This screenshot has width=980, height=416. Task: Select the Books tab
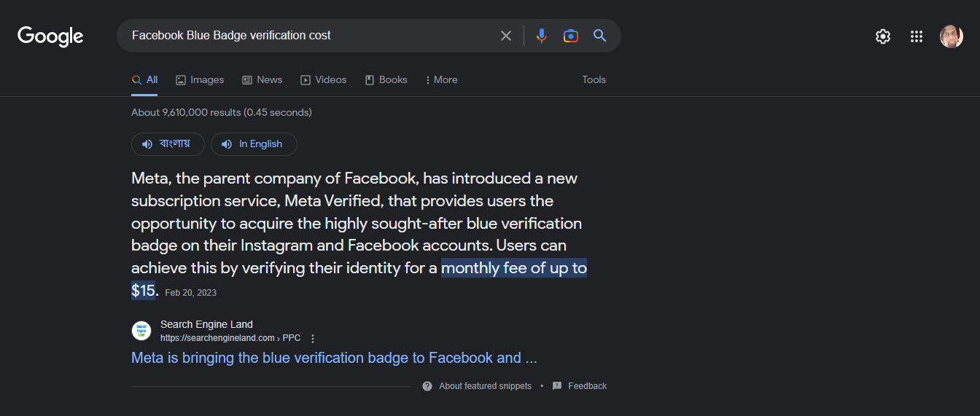[x=386, y=80]
